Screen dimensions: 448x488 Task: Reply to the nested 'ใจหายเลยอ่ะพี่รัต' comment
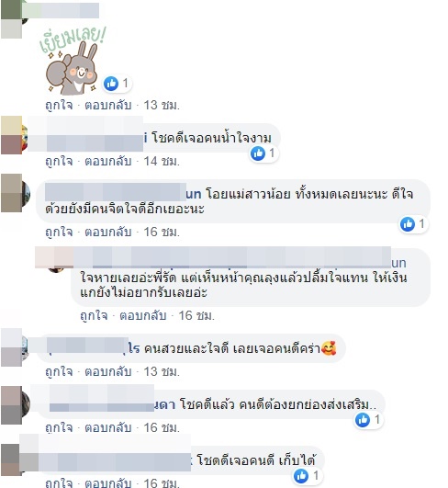(142, 315)
